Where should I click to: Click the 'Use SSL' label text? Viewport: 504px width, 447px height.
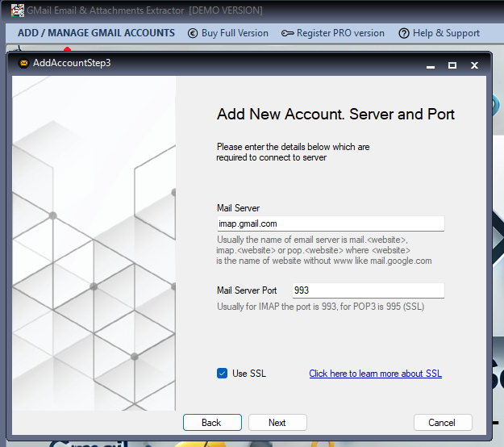[249, 374]
